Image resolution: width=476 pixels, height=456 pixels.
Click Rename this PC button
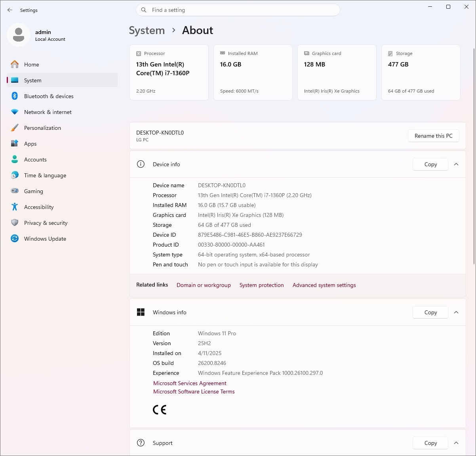tap(433, 136)
